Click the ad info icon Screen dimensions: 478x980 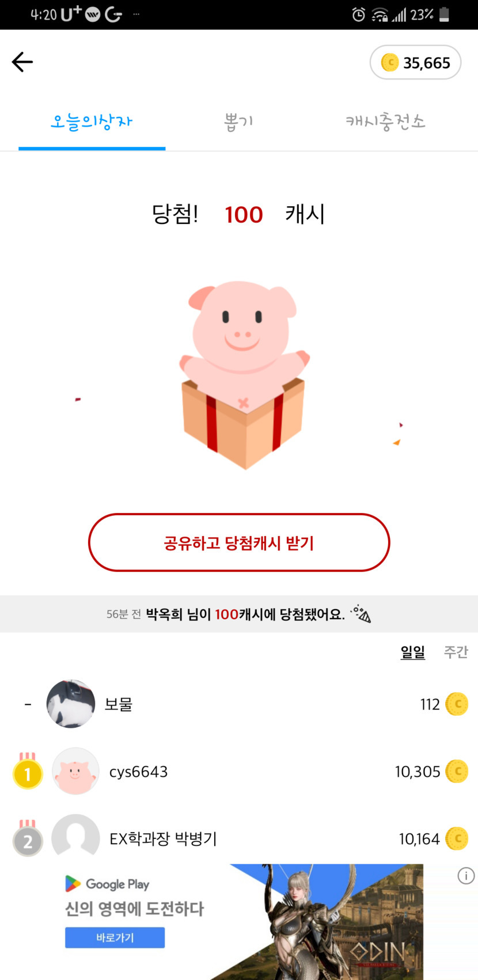466,876
